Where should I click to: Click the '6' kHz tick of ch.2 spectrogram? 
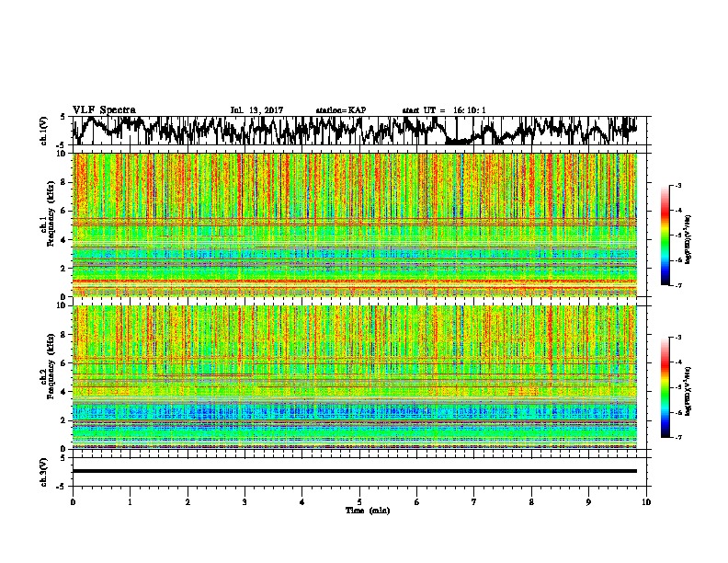pyautogui.click(x=64, y=363)
